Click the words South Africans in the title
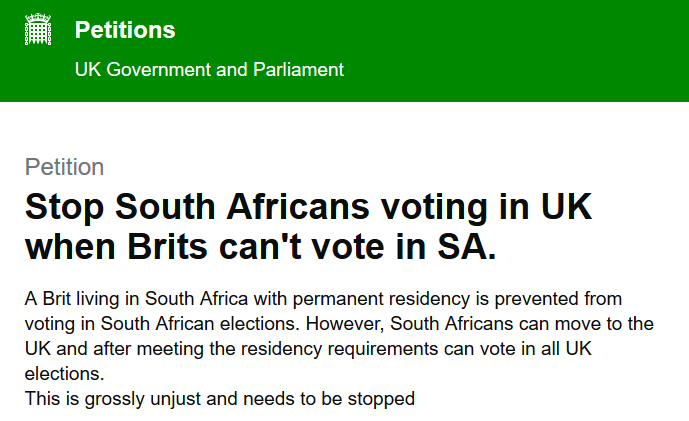This screenshot has height=421, width=689. [x=242, y=207]
